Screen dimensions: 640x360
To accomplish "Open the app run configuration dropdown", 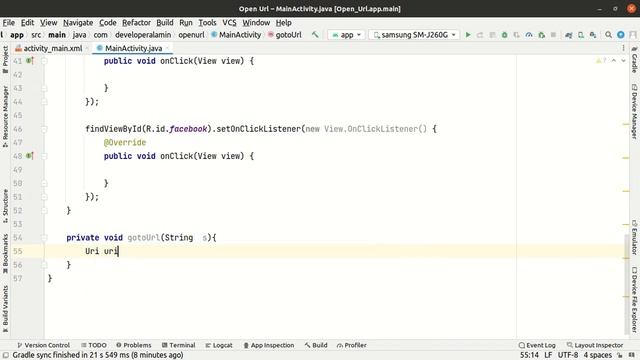I will [346, 35].
